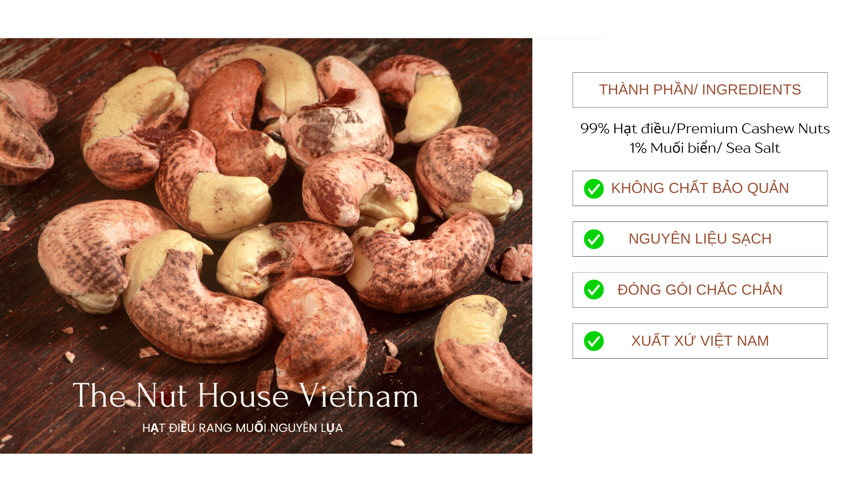Click the word INGREDIENTS in the header

(751, 90)
